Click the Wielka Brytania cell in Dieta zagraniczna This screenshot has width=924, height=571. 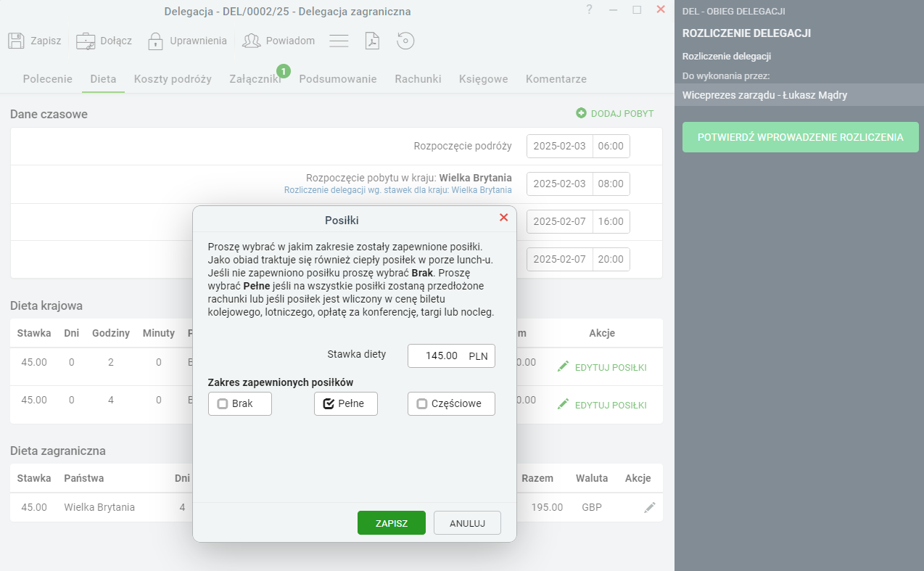[99, 507]
